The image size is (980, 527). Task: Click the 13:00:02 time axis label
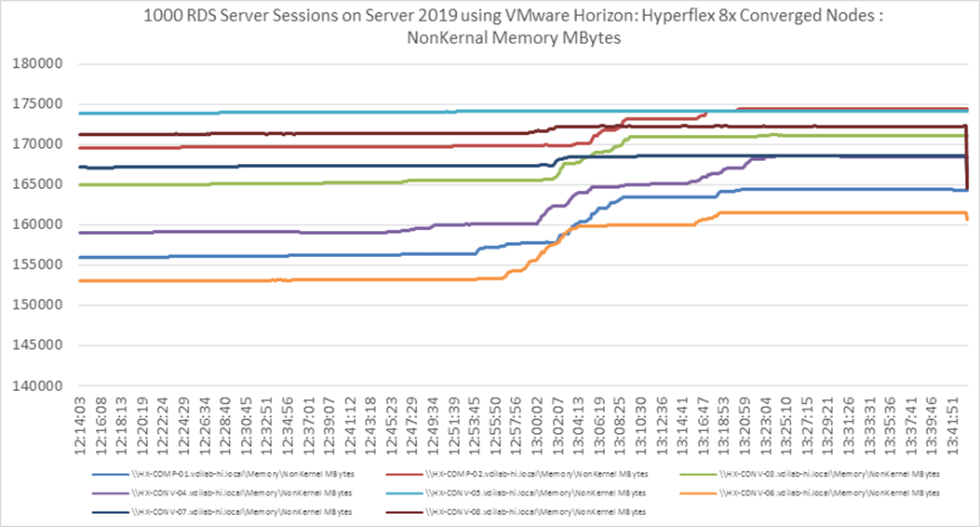pyautogui.click(x=537, y=426)
